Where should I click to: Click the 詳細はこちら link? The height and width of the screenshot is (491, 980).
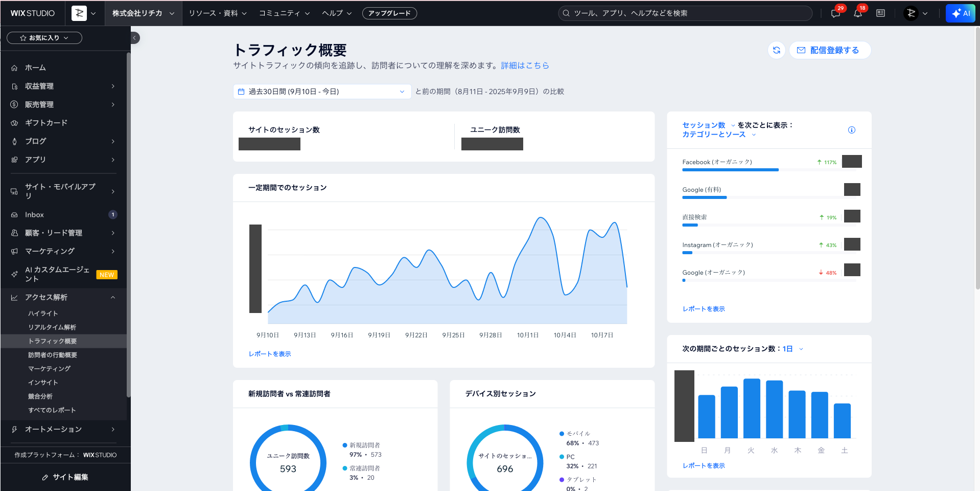pos(525,65)
